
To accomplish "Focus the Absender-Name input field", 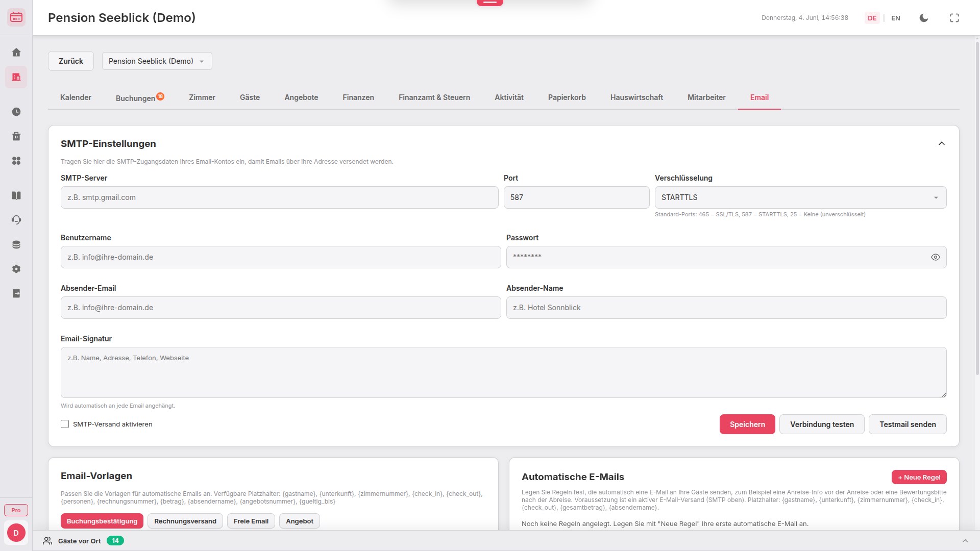I will (726, 308).
